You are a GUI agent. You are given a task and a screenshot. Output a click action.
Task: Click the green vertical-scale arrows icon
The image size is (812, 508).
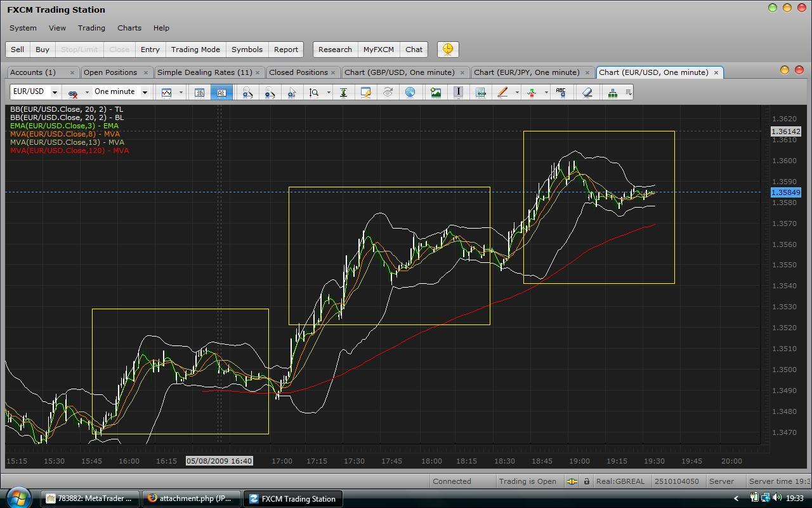(x=343, y=93)
